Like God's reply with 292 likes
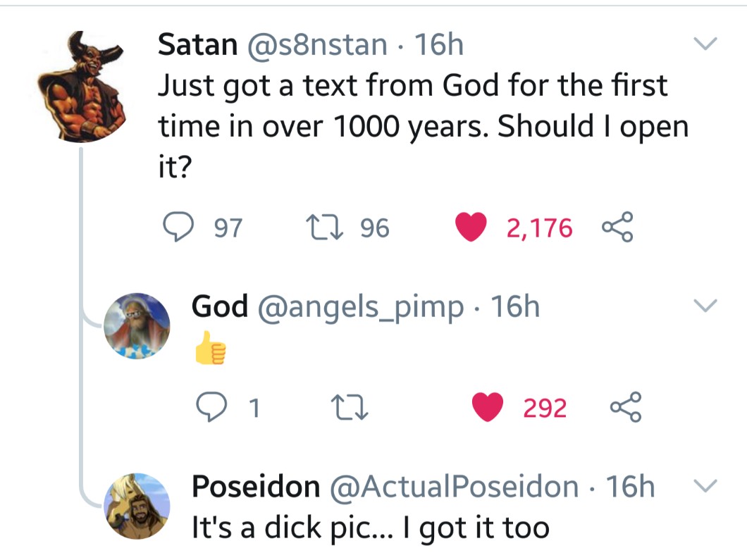This screenshot has width=747, height=560. point(486,408)
